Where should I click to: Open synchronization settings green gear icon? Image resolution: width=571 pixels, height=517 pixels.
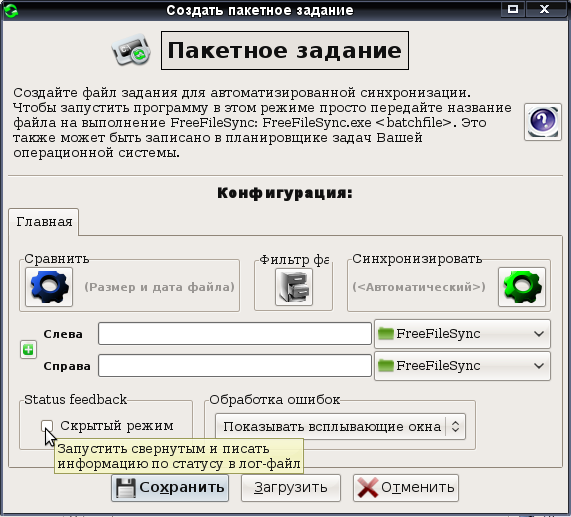(x=522, y=287)
